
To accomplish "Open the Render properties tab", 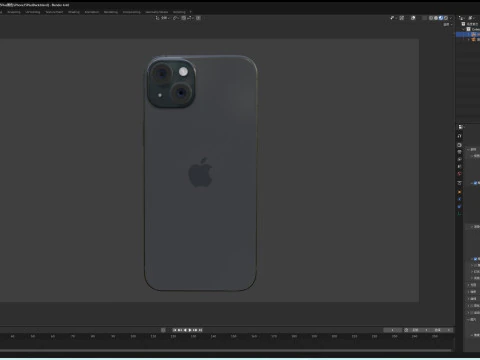I will coord(459,145).
